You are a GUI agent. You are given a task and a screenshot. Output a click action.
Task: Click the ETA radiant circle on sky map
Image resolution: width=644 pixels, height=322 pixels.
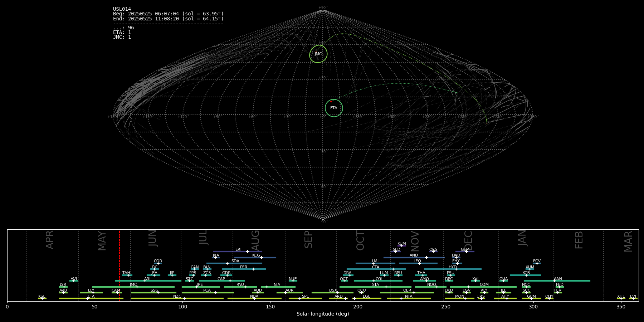[334, 108]
